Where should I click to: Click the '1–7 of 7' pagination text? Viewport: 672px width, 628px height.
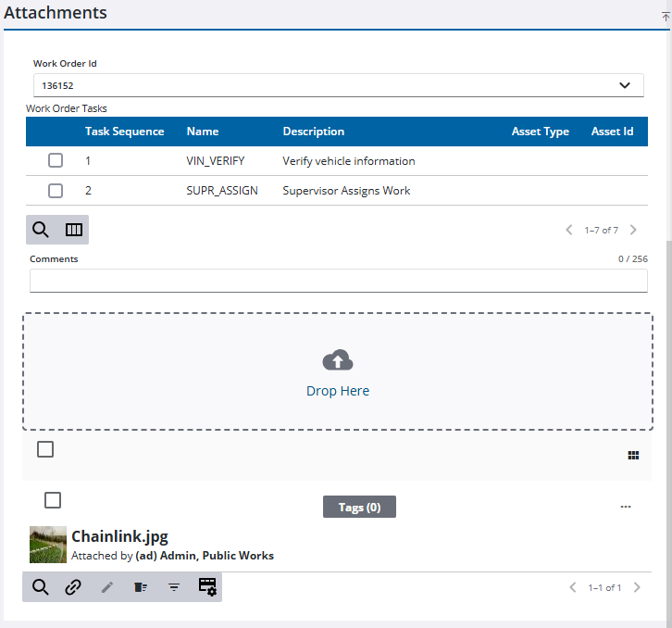601,230
